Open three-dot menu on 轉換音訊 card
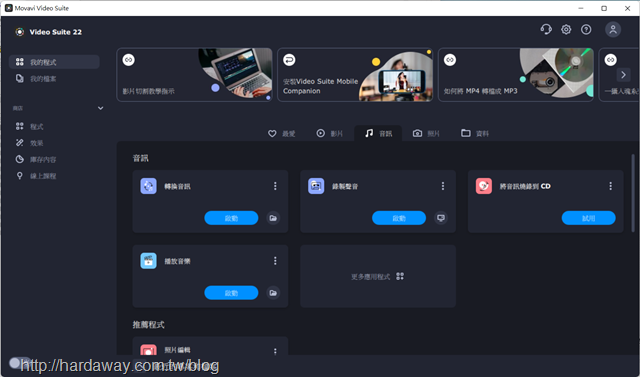Viewport: 640px width, 377px height. coord(275,186)
